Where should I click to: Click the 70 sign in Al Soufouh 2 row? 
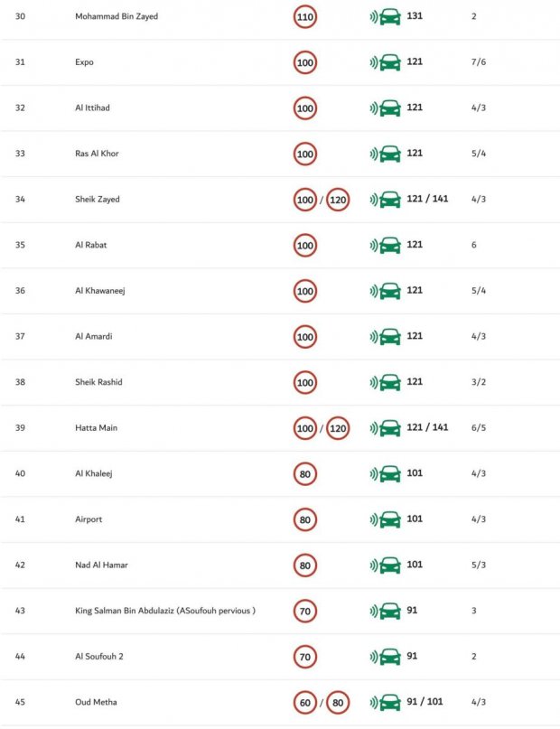pyautogui.click(x=305, y=657)
